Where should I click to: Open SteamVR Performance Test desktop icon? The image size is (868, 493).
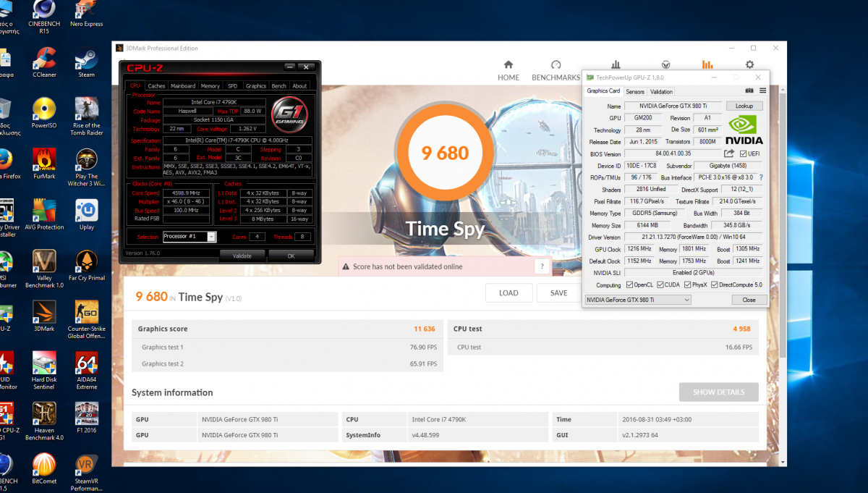87,472
